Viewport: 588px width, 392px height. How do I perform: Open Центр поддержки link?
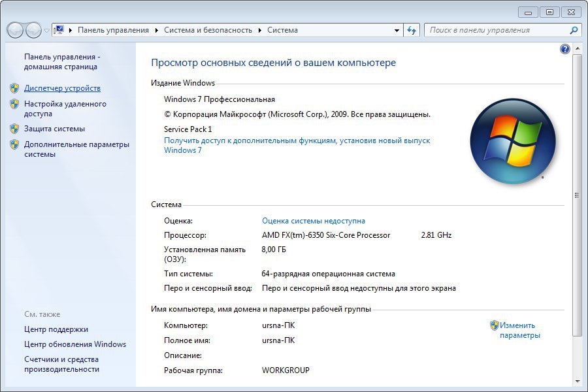click(56, 329)
